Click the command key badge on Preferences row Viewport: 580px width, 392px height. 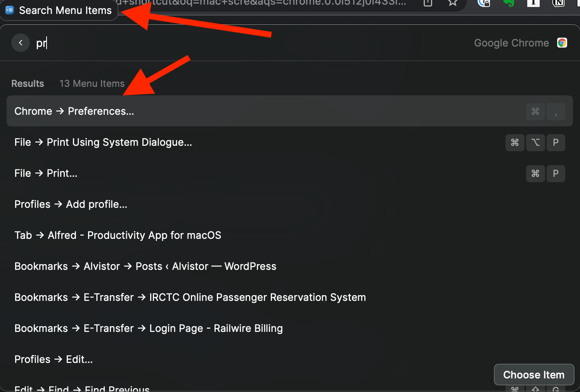(x=535, y=111)
